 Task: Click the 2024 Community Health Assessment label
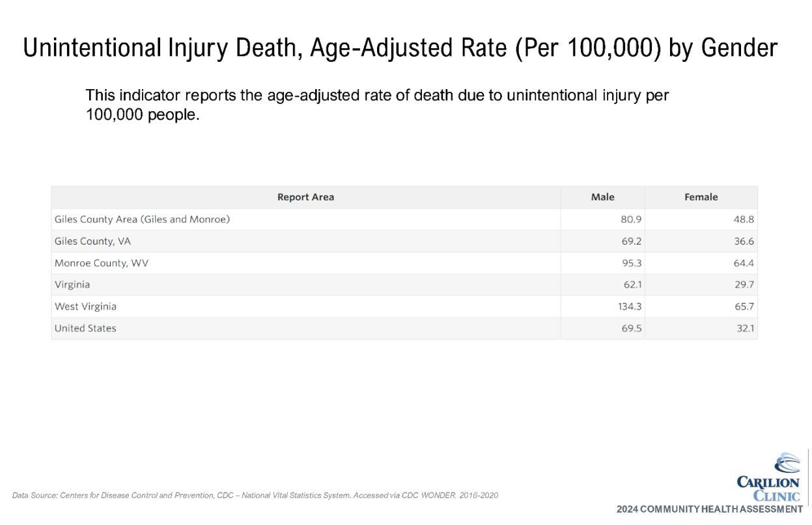[x=709, y=509]
